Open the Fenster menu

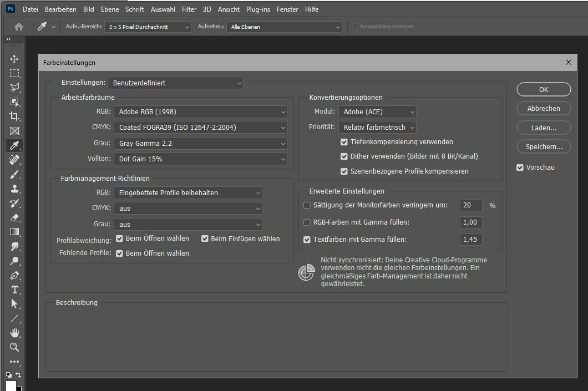(x=287, y=9)
